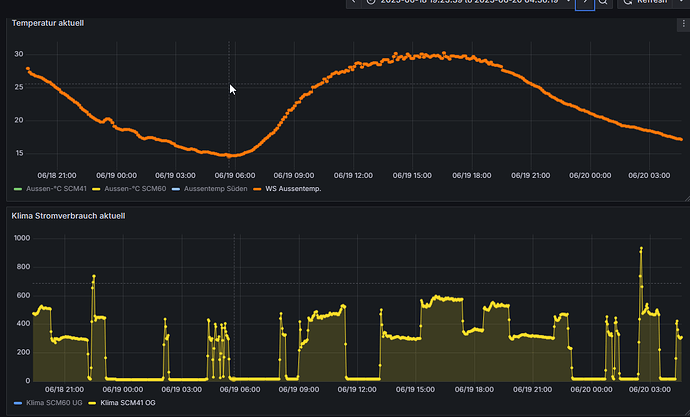
Task: Click power axis value 1000
Action: pyautogui.click(x=22, y=238)
